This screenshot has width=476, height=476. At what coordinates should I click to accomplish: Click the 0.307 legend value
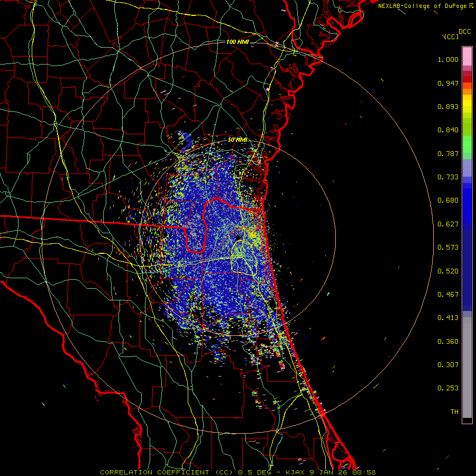[x=448, y=365]
